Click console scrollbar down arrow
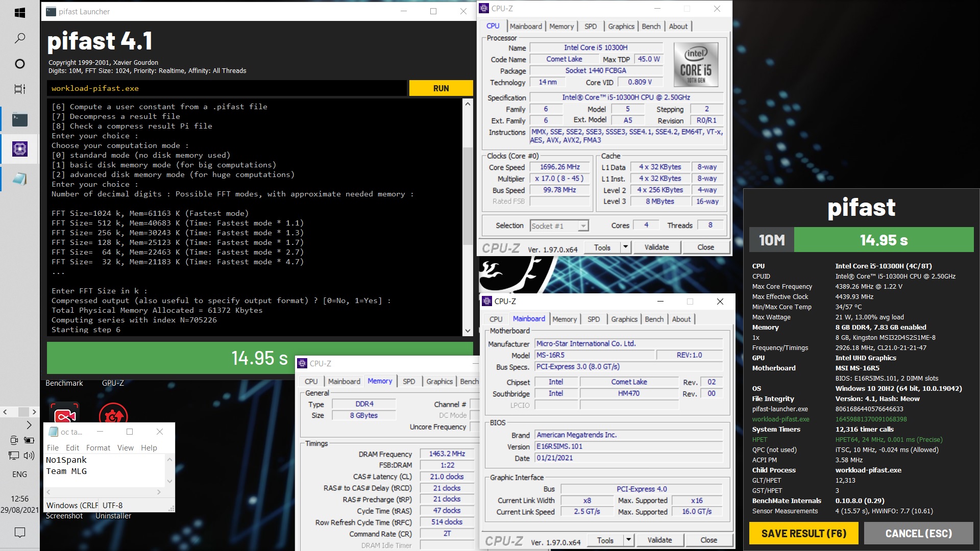Image resolution: width=980 pixels, height=551 pixels. (x=468, y=331)
